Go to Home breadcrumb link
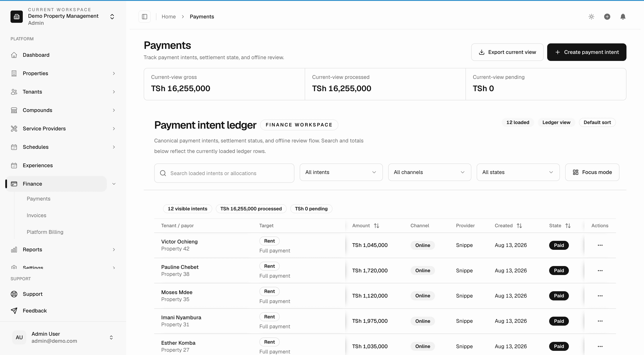Screen dimensions: 644x355 pos(168,16)
